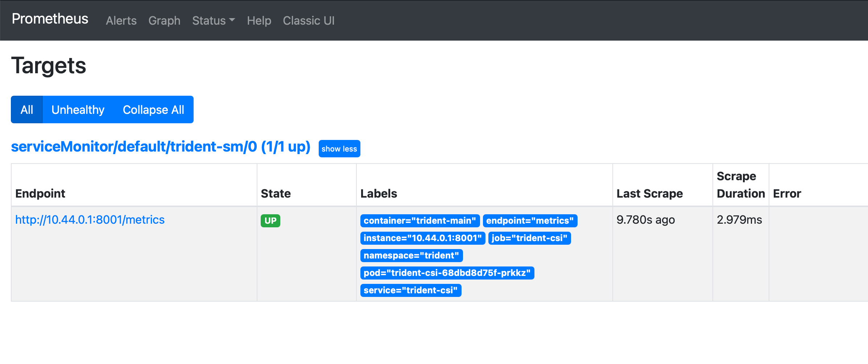Select the container="trident-main" label badge
Viewport: 868px width, 364px height.
(419, 220)
